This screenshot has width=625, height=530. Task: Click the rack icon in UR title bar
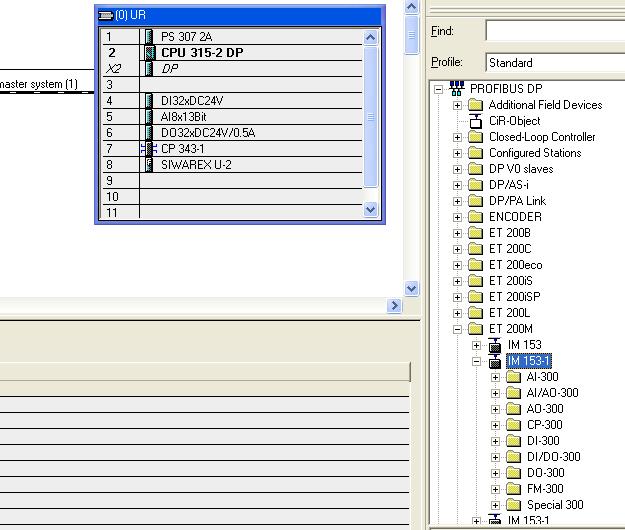[106, 15]
